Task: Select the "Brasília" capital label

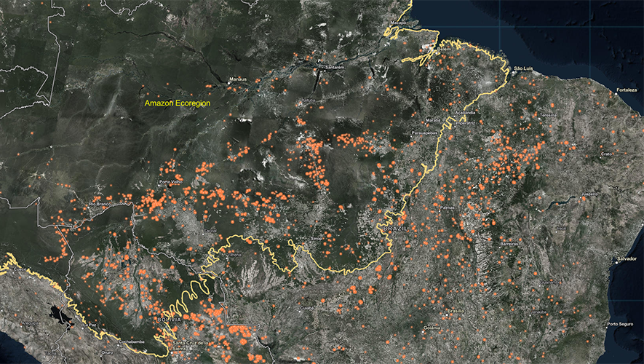Action: tap(456, 312)
